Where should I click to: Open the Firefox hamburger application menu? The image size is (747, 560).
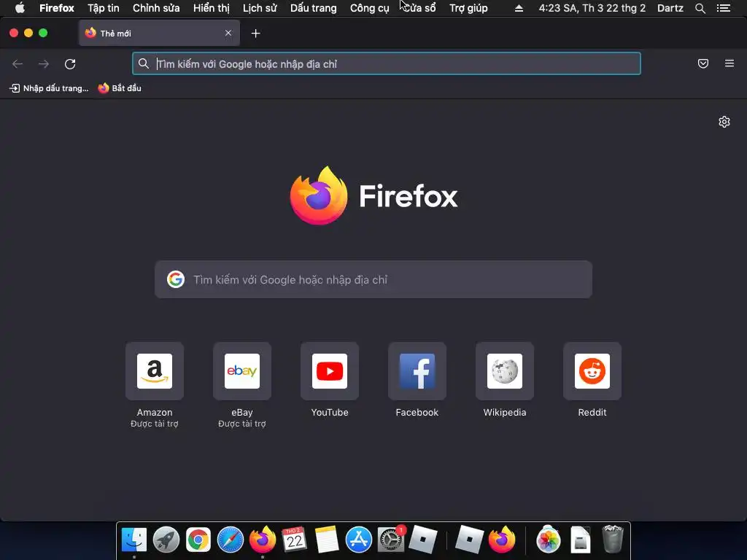click(729, 63)
